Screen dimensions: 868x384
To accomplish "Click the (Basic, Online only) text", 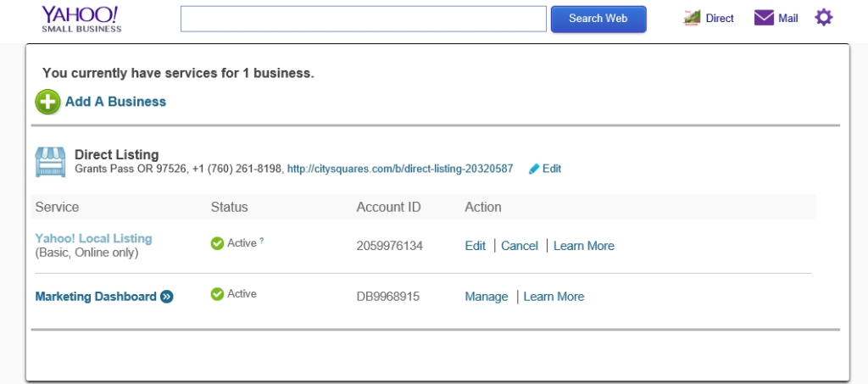I will click(86, 253).
